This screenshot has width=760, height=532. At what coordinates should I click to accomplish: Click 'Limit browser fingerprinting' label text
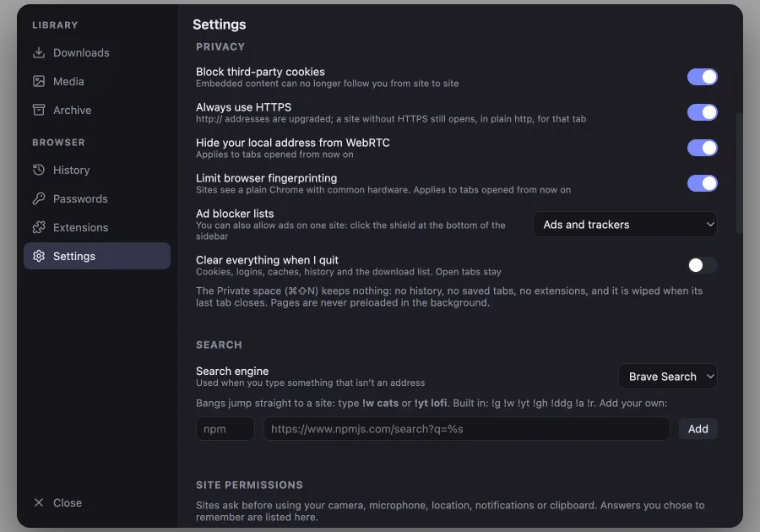pyautogui.click(x=266, y=178)
